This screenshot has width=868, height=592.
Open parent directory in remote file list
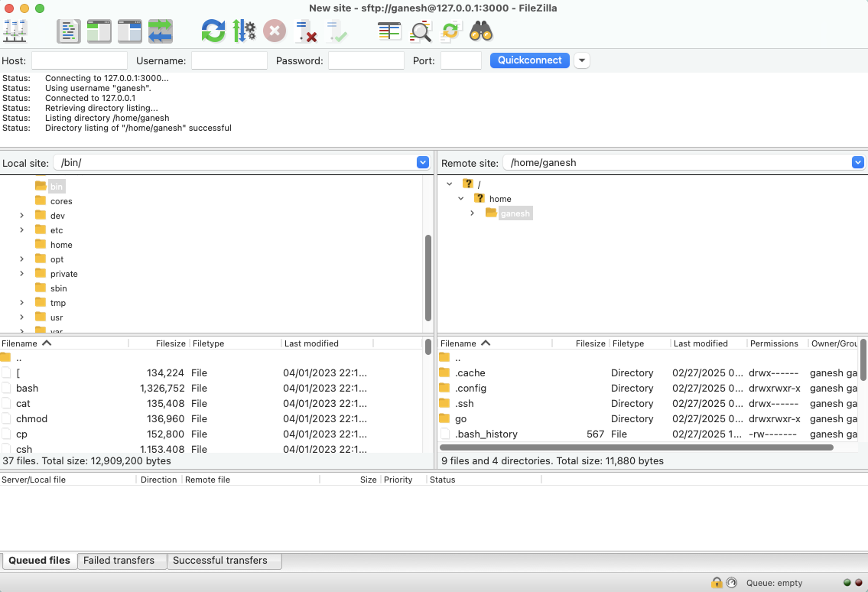pyautogui.click(x=649, y=358)
